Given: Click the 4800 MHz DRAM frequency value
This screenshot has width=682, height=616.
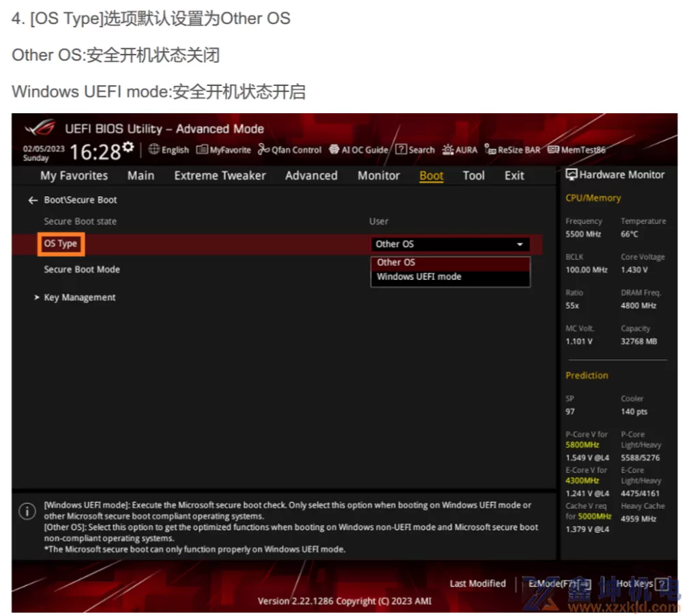Looking at the screenshot, I should coord(638,306).
